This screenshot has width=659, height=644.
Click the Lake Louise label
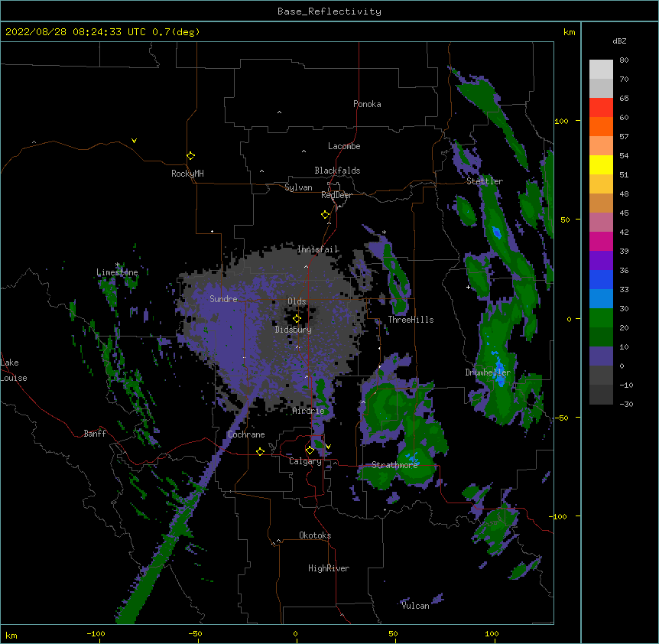pos(14,370)
